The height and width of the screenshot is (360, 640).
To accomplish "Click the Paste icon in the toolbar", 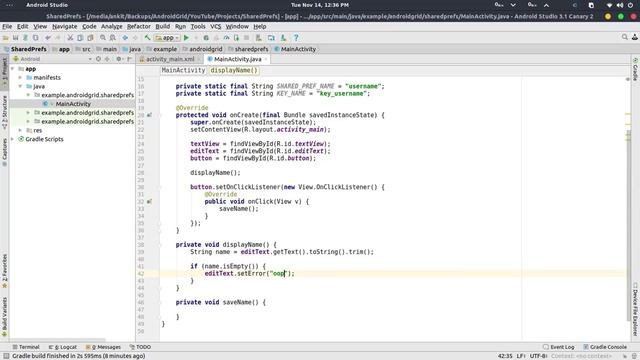I will click(90, 38).
